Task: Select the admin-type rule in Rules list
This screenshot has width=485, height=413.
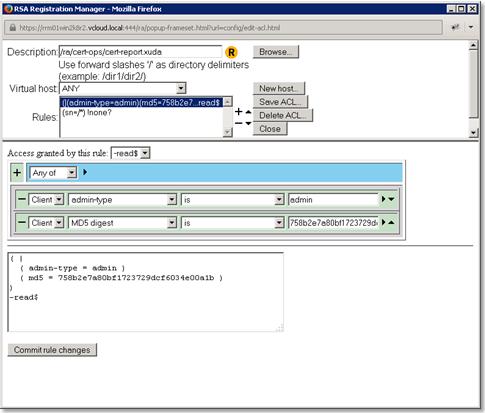Action: pos(141,102)
